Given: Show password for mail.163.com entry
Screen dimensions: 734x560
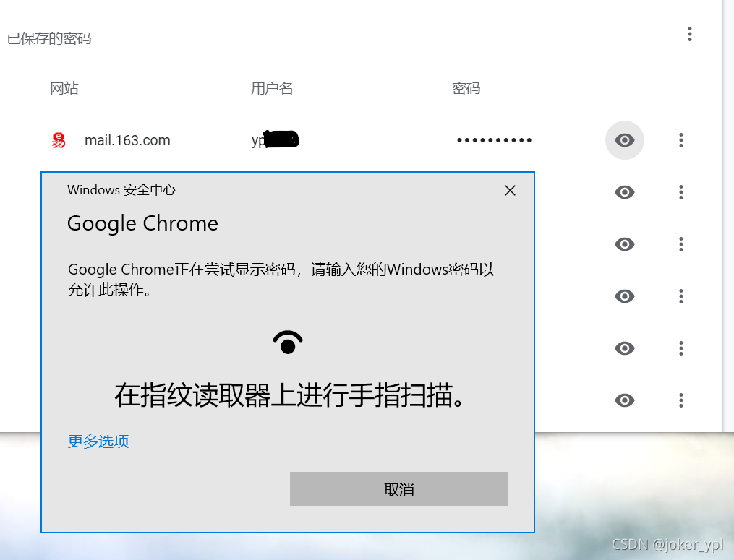Looking at the screenshot, I should click(625, 140).
